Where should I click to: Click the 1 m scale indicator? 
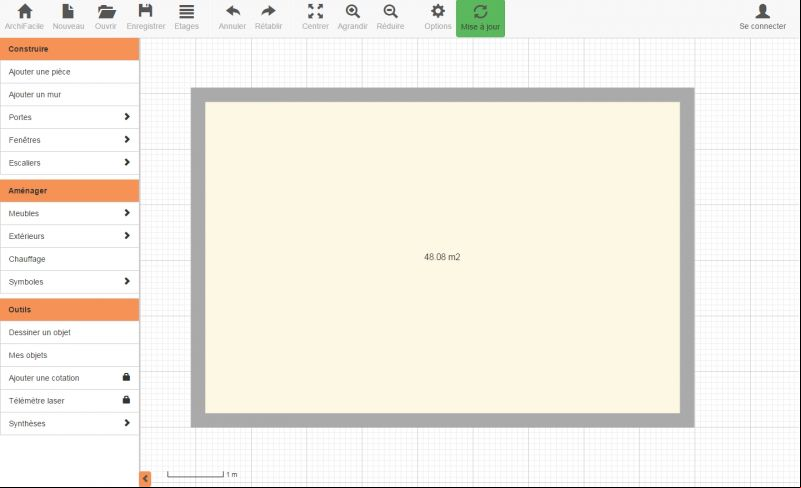pyautogui.click(x=202, y=475)
